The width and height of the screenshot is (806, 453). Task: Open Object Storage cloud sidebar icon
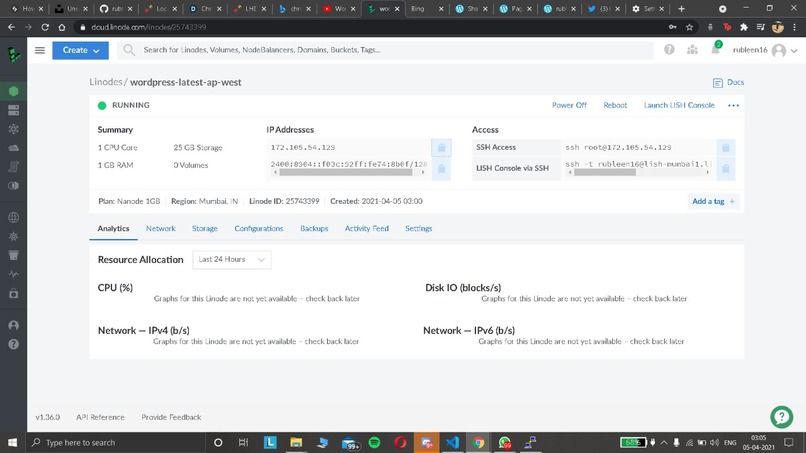tap(13, 148)
